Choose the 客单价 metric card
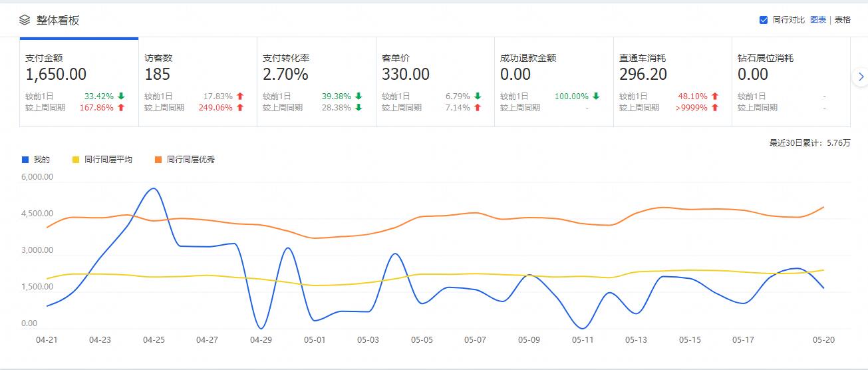Screen dimensions: 868x370 tap(435, 82)
